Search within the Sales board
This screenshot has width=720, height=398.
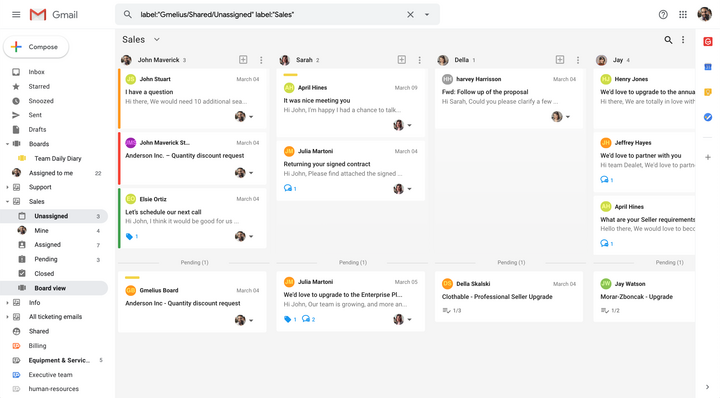pyautogui.click(x=668, y=40)
